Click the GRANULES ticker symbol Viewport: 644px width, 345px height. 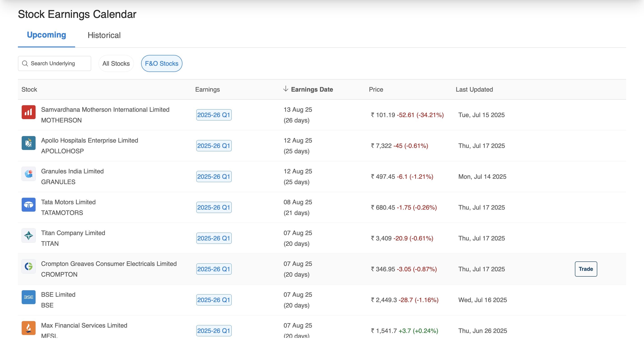(x=58, y=182)
